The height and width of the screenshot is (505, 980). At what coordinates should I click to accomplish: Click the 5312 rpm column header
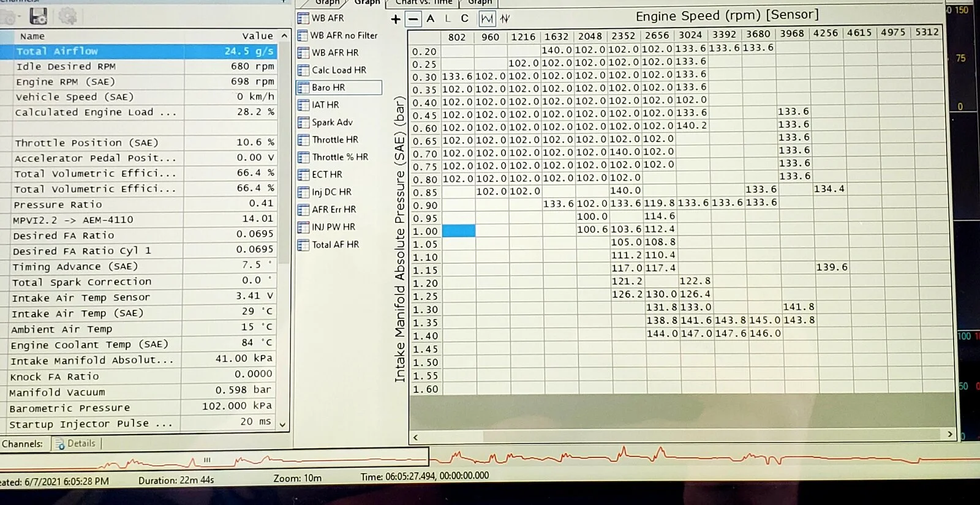(x=927, y=32)
